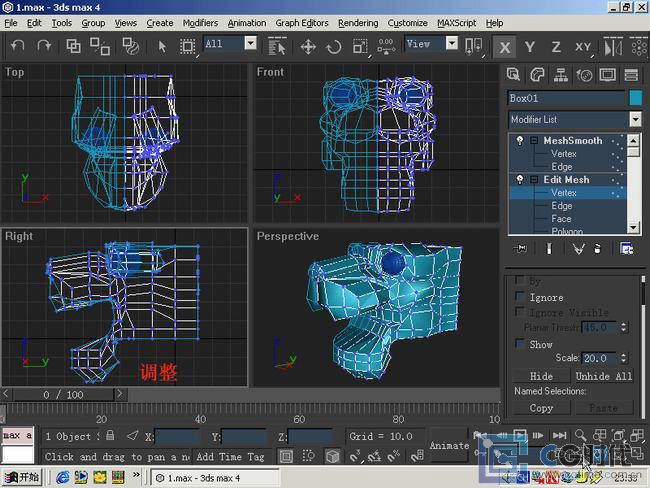The width and height of the screenshot is (650, 488).
Task: Open the Customize menu
Action: 407,23
